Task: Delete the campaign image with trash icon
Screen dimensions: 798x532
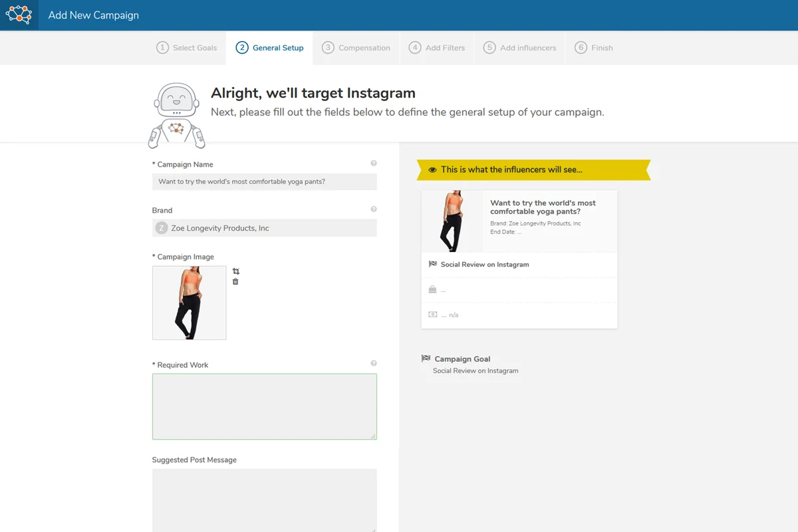Action: click(235, 282)
